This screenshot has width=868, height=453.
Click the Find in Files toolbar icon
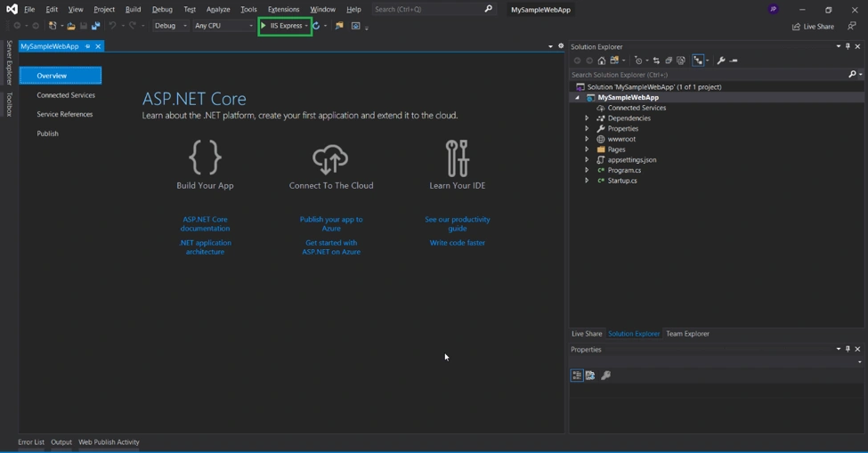coord(339,26)
